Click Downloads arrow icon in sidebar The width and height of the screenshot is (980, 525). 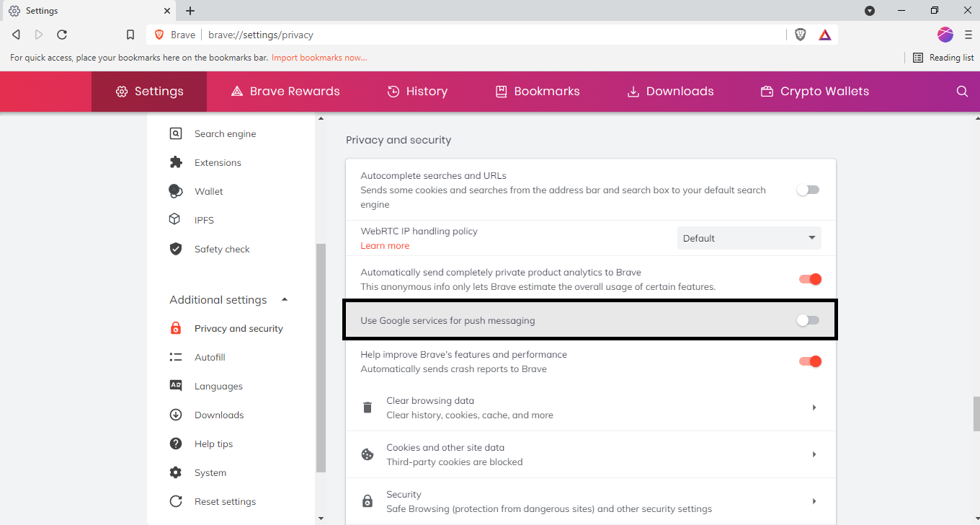point(176,415)
